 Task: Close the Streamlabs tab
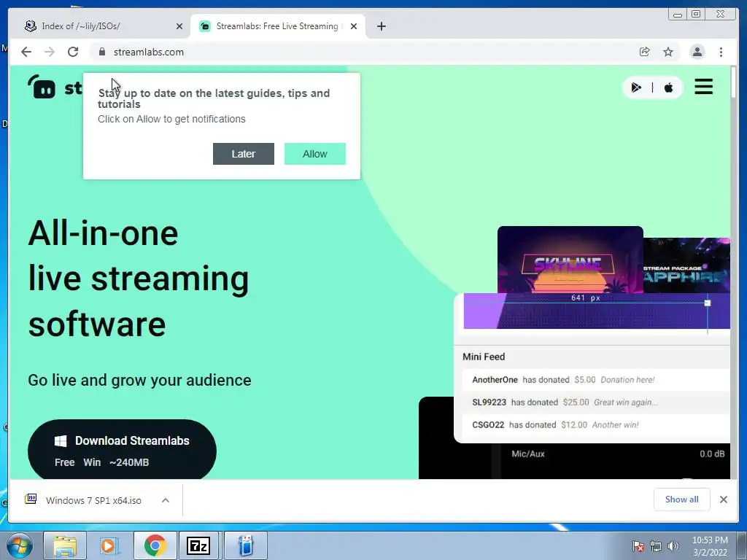tap(354, 26)
